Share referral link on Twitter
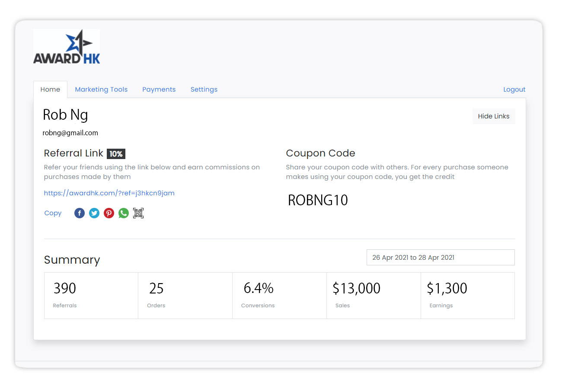 click(94, 213)
